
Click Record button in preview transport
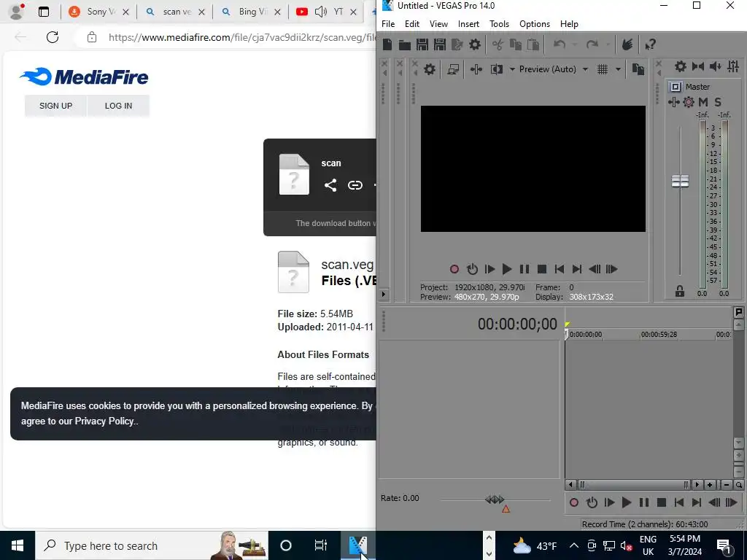click(x=454, y=270)
